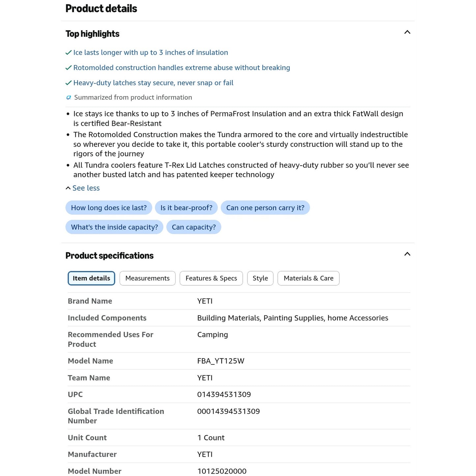The image size is (476, 476).
Task: Select "What's the inside capacity?" chip
Action: 114,227
